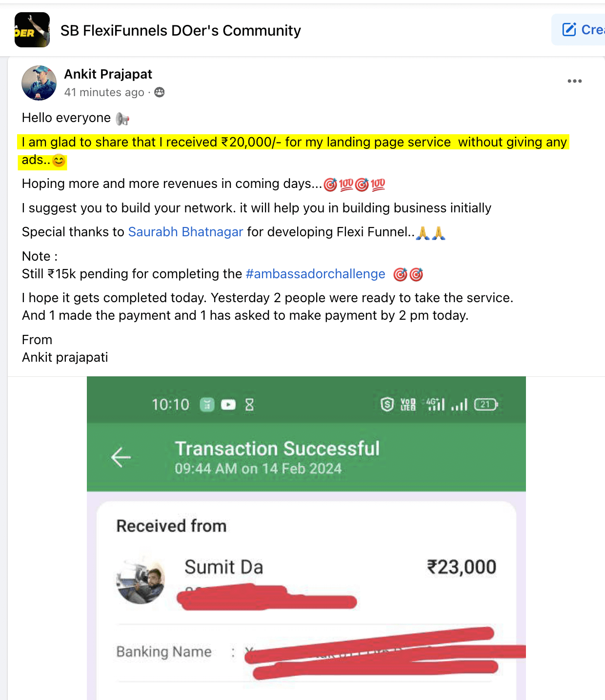Click the ₹23,000 received amount
605x700 pixels.
point(461,567)
